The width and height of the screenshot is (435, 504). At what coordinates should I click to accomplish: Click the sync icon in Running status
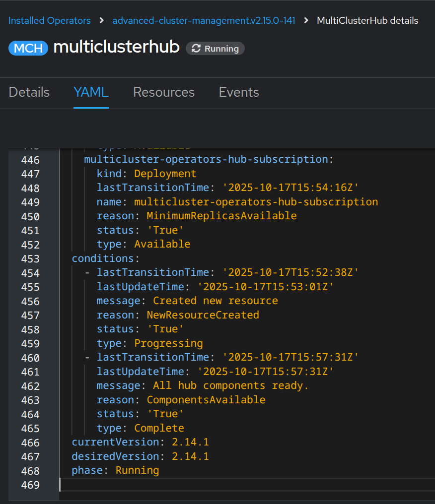[196, 49]
